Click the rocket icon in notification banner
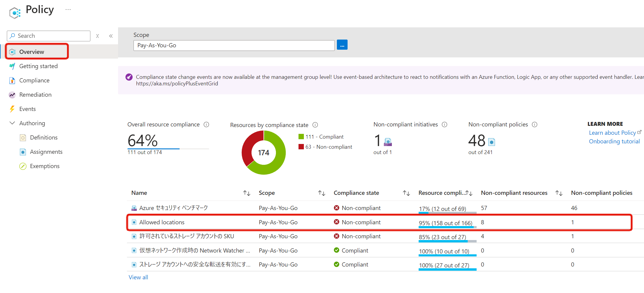644x293 pixels. click(129, 77)
